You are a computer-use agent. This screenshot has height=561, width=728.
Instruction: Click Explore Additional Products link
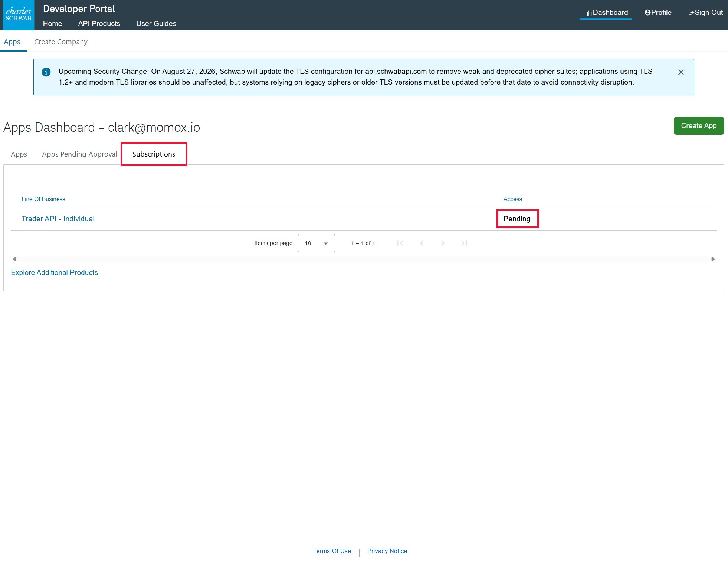tap(54, 272)
